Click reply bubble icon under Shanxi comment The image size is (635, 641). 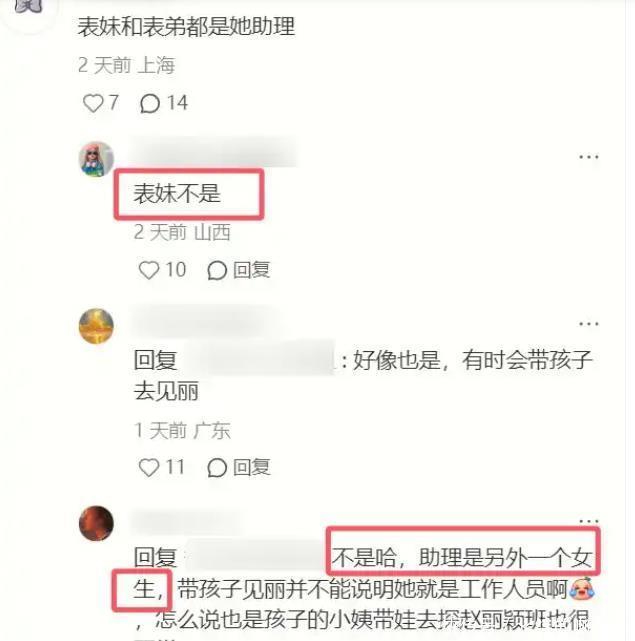(217, 270)
